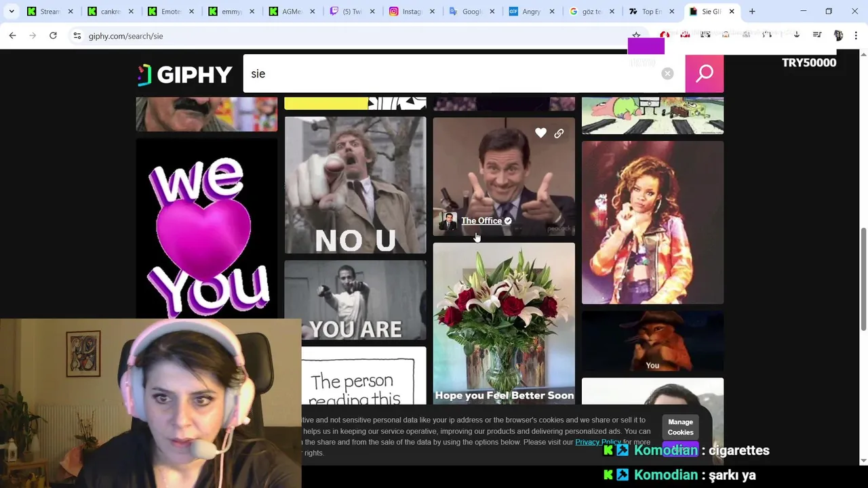Open the We Love You heart GIF
Viewport: 868px width, 488px height.
207,228
